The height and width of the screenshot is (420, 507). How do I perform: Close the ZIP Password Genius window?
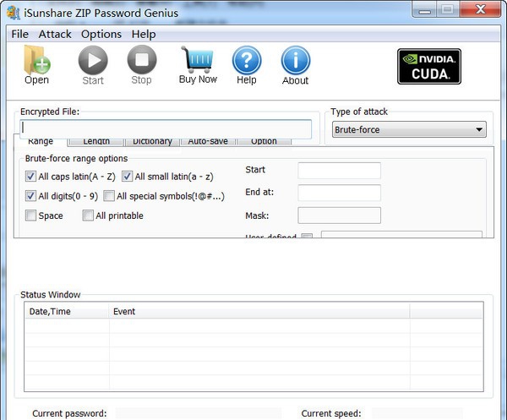click(x=481, y=9)
